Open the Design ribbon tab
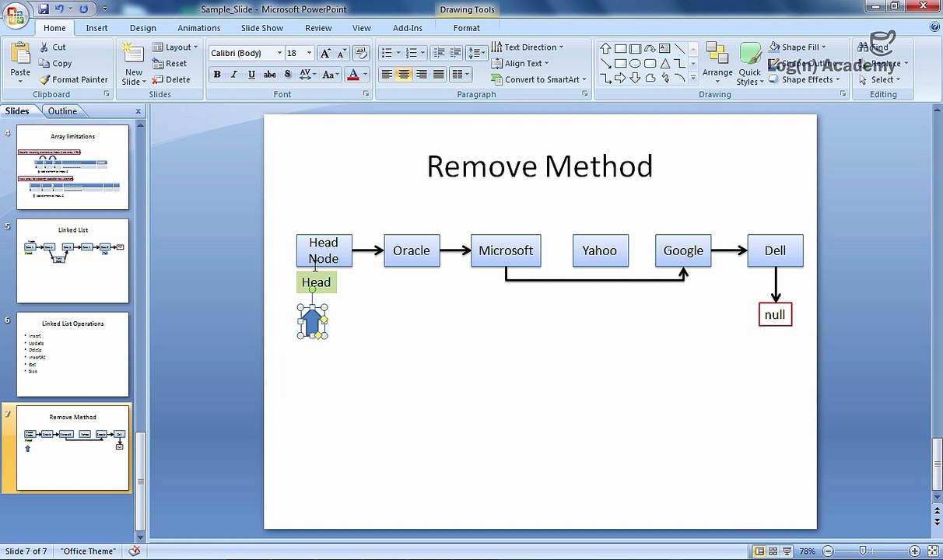Screen dimensions: 943x560 pyautogui.click(x=143, y=28)
